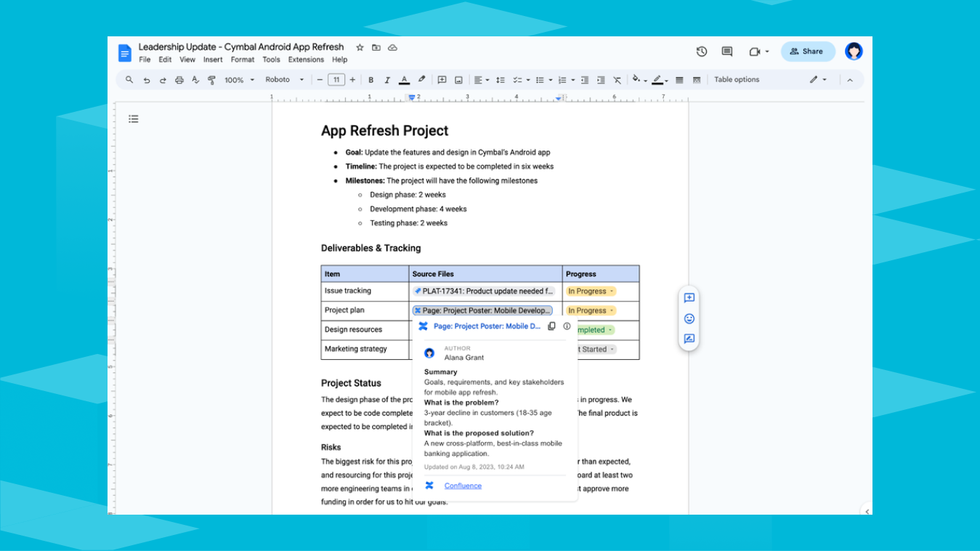This screenshot has width=980, height=551.
Task: Enable the checklist format
Action: coord(519,79)
